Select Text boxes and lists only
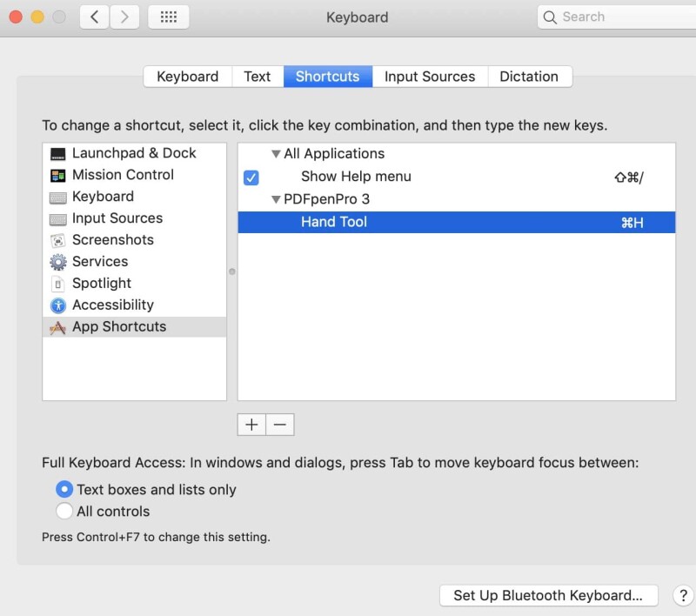Image resolution: width=696 pixels, height=616 pixels. pos(64,489)
